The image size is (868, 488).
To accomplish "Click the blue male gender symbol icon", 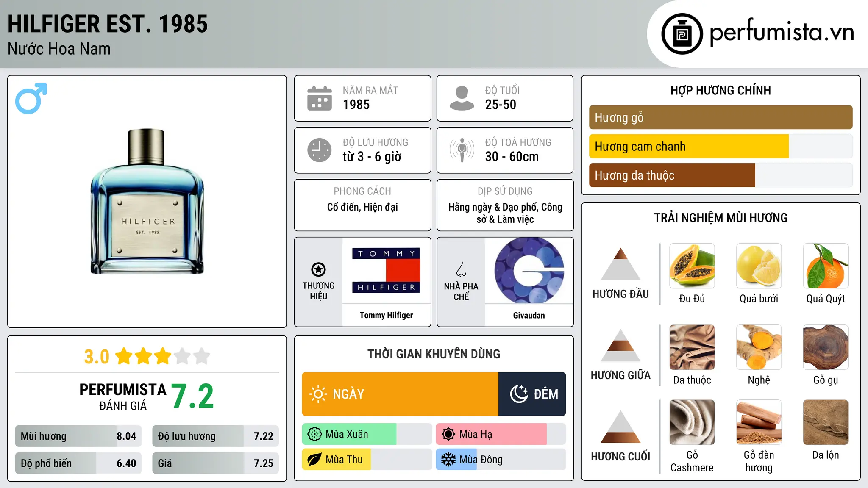I will (x=31, y=98).
